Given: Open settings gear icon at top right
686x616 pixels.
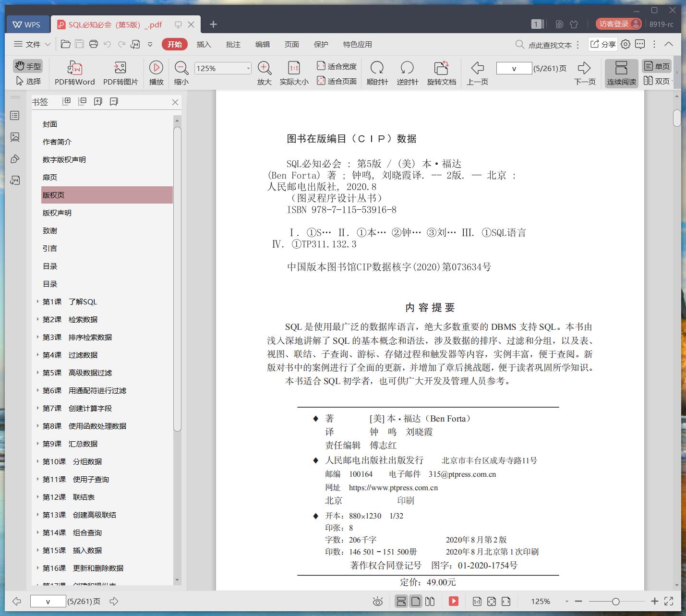Looking at the screenshot, I should [x=626, y=44].
